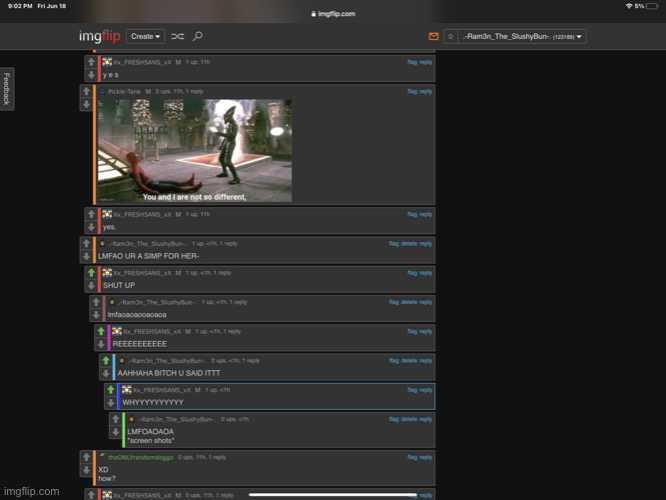This screenshot has width=666, height=500.
Task: Open theONLYrandomdoggo's profile
Action: coord(141,458)
